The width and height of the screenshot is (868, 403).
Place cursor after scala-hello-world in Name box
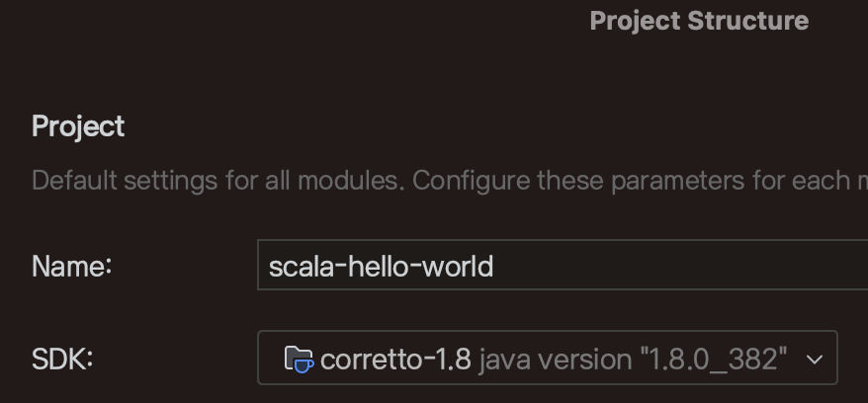tap(495, 266)
